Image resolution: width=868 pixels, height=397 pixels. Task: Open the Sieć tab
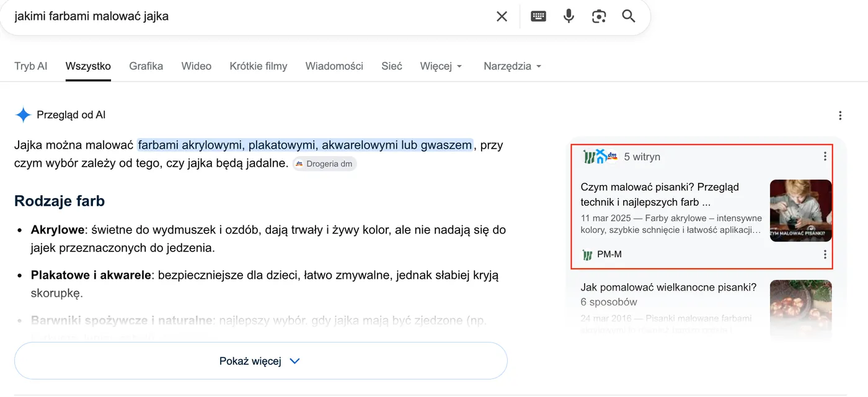[392, 66]
